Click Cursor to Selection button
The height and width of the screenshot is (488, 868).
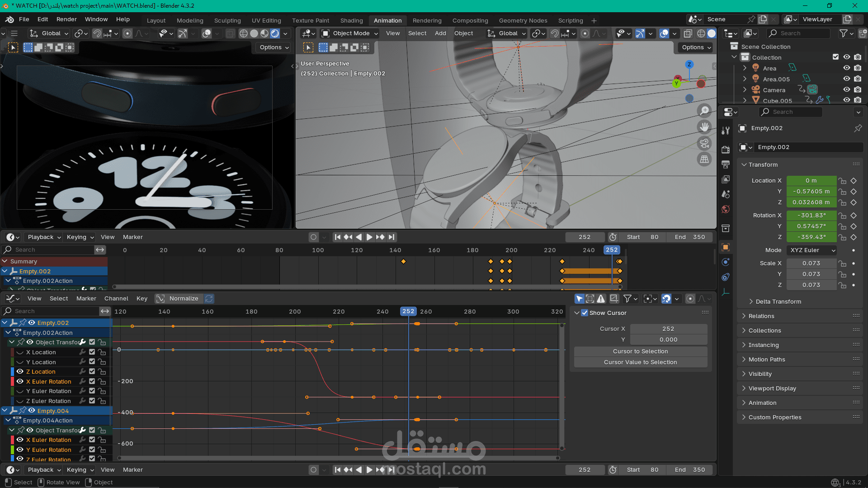click(640, 352)
